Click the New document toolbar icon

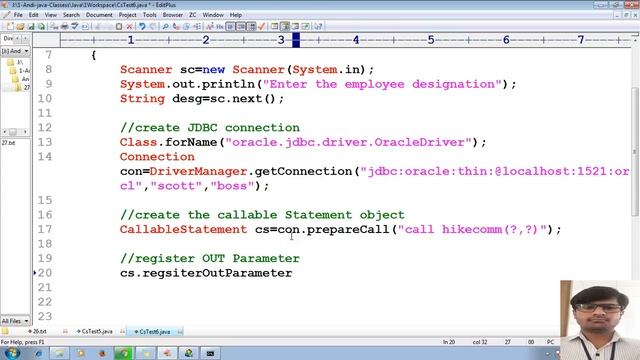tap(10, 27)
